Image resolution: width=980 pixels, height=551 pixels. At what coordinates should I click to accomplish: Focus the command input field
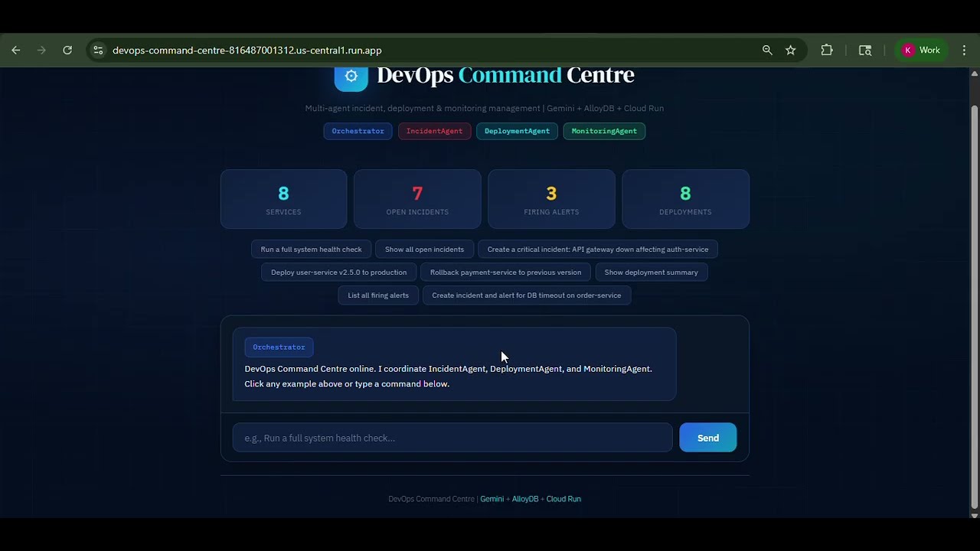tap(452, 438)
